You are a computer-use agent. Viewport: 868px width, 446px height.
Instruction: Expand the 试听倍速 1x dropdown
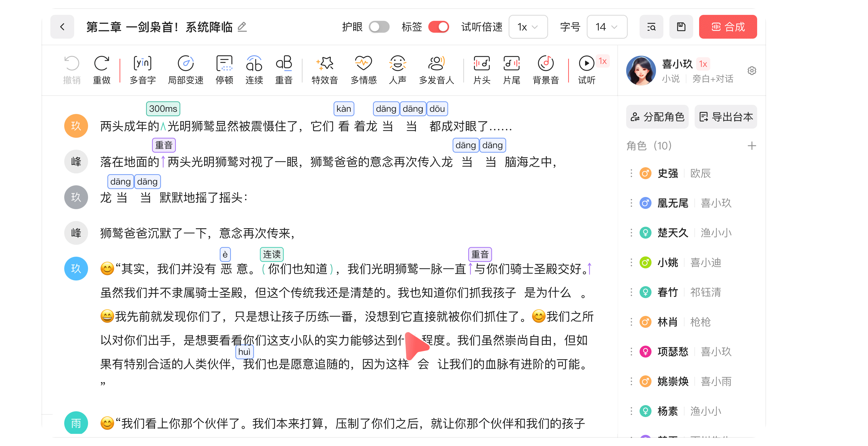pyautogui.click(x=528, y=27)
